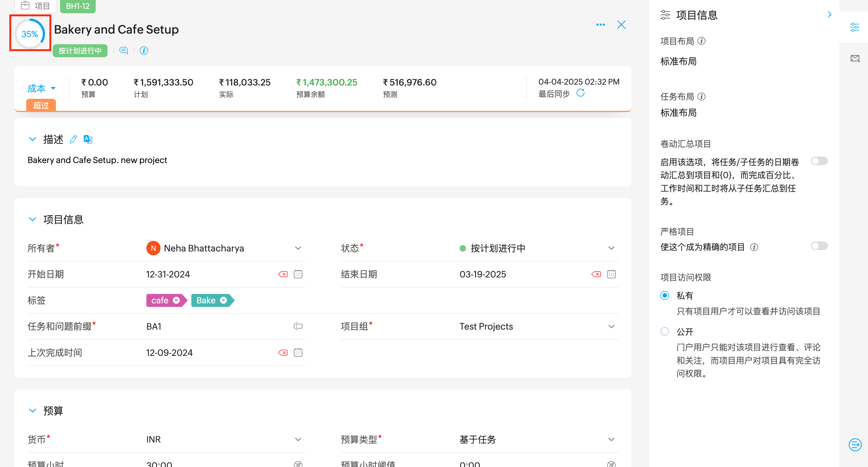The image size is (868, 467).
Task: Click the translate icon next to 描述
Action: (88, 139)
